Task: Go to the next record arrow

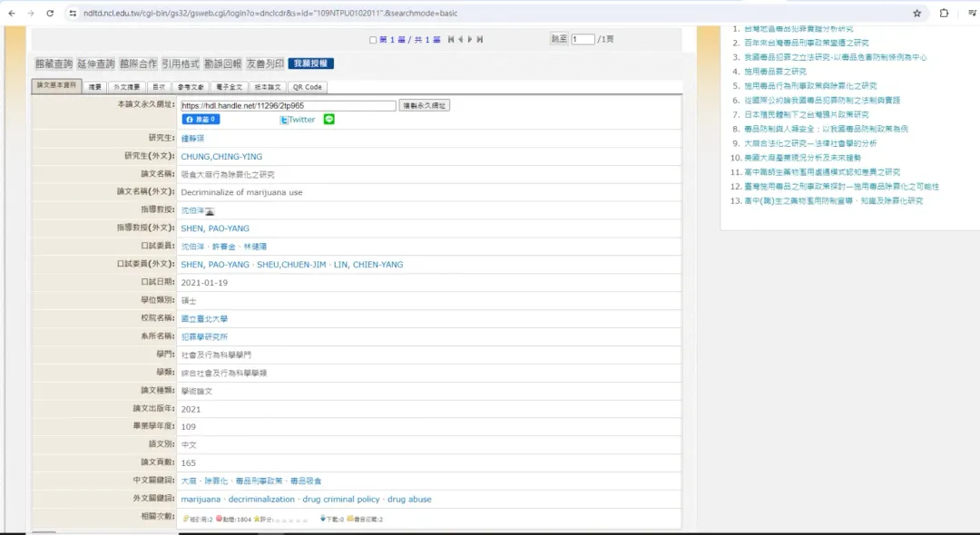Action: [x=470, y=39]
